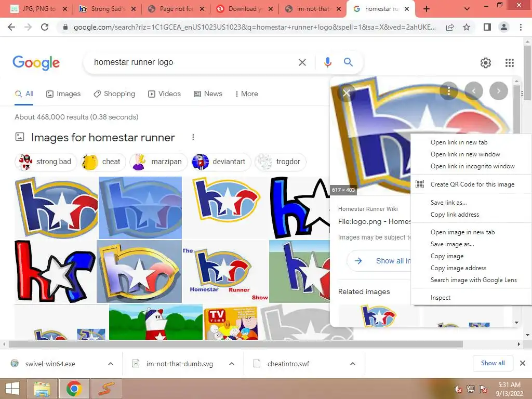Open the TV Time magazine image thumbnail
The image size is (532, 399).
coord(231,323)
